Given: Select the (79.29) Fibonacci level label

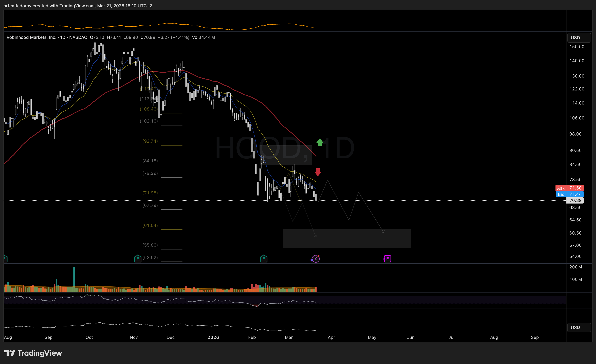Looking at the screenshot, I should (x=150, y=173).
